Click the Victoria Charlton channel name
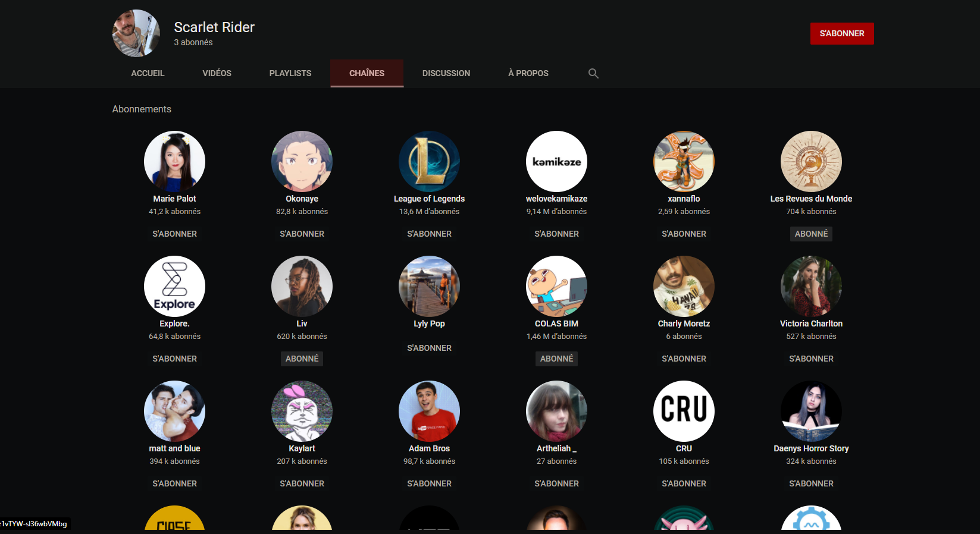 point(811,323)
